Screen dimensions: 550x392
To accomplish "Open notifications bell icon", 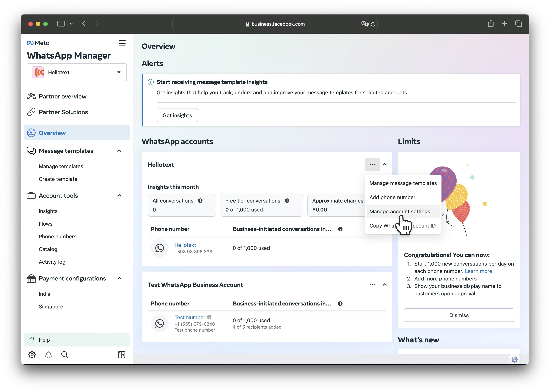I will tap(48, 355).
